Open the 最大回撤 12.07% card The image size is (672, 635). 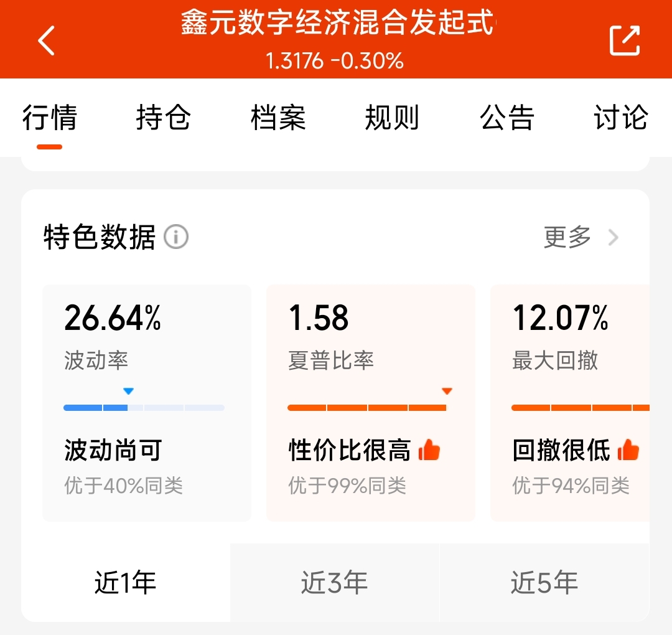click(x=570, y=403)
